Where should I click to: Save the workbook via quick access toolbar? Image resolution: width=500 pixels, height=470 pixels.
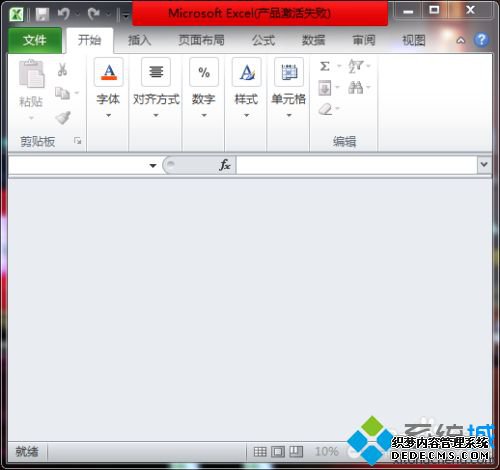click(x=42, y=14)
